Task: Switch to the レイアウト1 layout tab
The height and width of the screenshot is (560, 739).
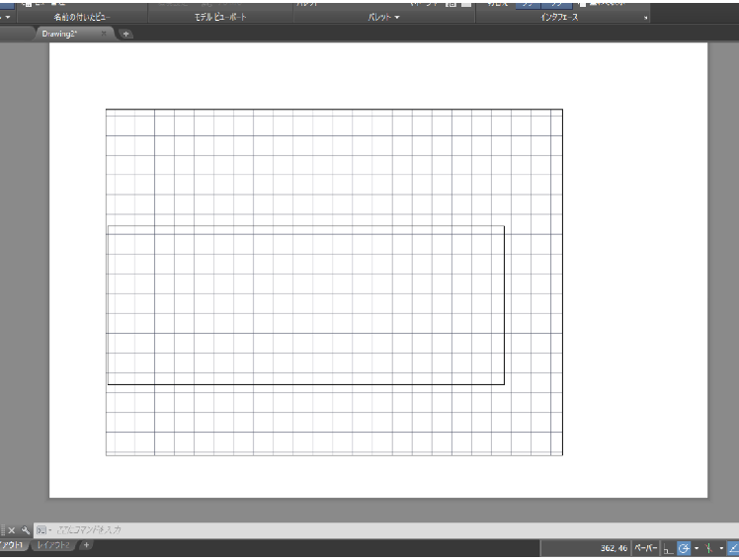Action: (x=12, y=545)
